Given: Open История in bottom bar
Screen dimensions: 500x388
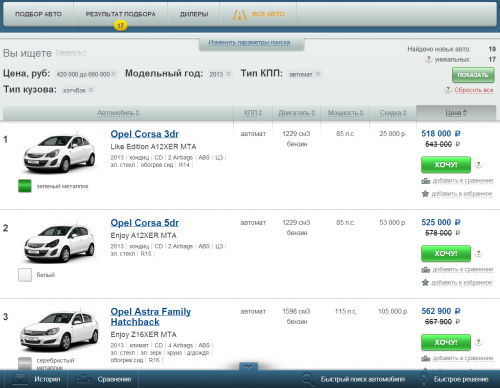Looking at the screenshot, I should point(47,379).
